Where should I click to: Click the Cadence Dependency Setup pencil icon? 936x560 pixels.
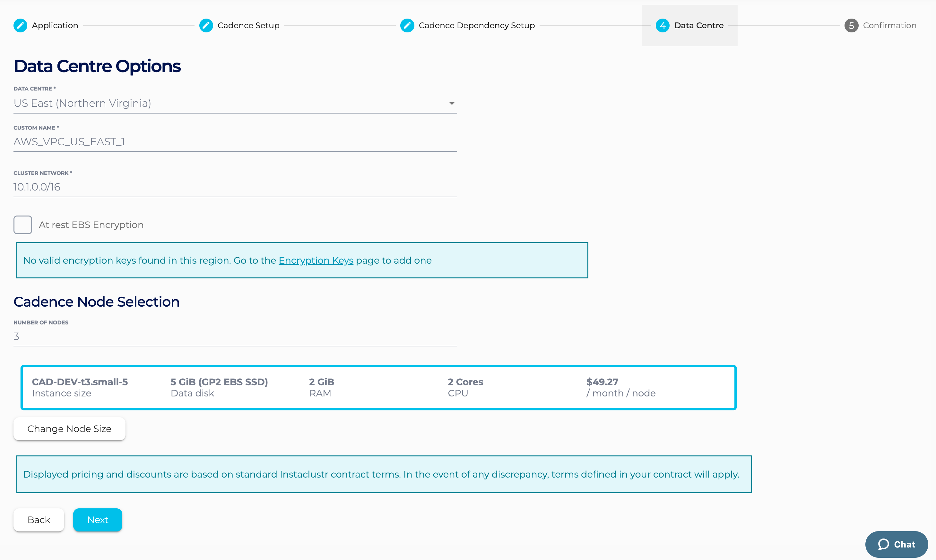(407, 25)
